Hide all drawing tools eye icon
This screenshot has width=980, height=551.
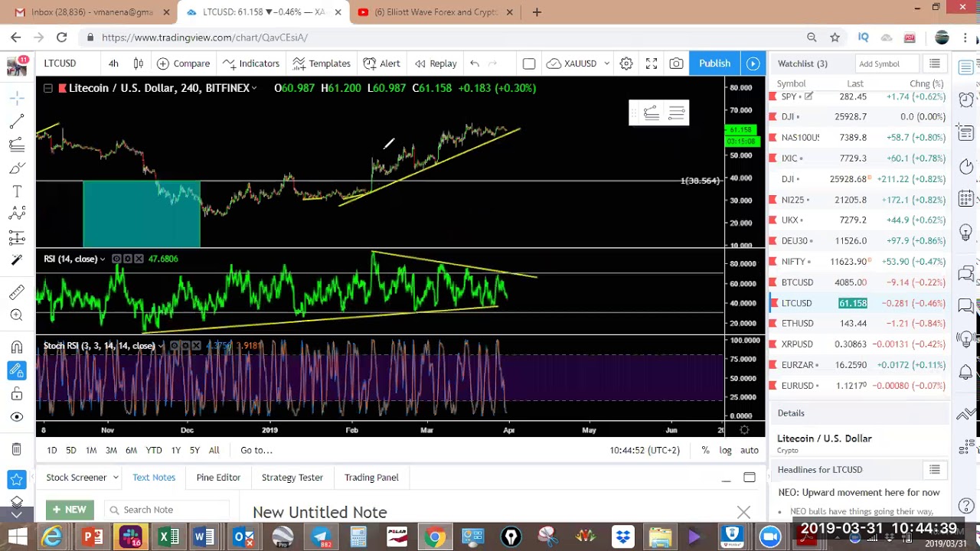(x=16, y=417)
